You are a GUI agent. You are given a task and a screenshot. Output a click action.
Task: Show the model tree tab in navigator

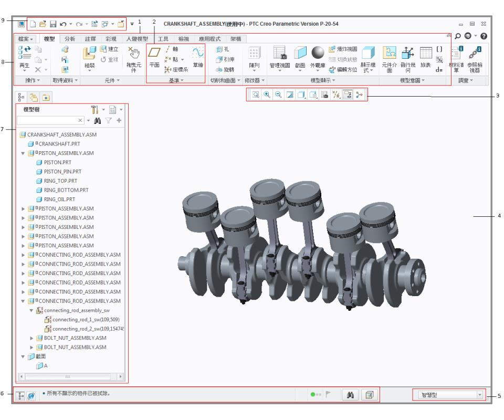point(21,97)
